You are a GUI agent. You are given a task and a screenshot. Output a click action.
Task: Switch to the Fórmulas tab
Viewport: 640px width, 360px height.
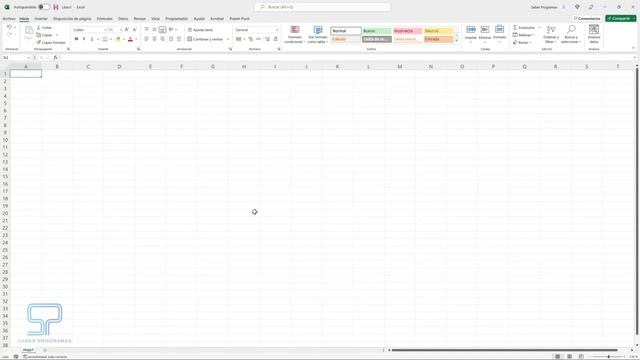pos(104,19)
